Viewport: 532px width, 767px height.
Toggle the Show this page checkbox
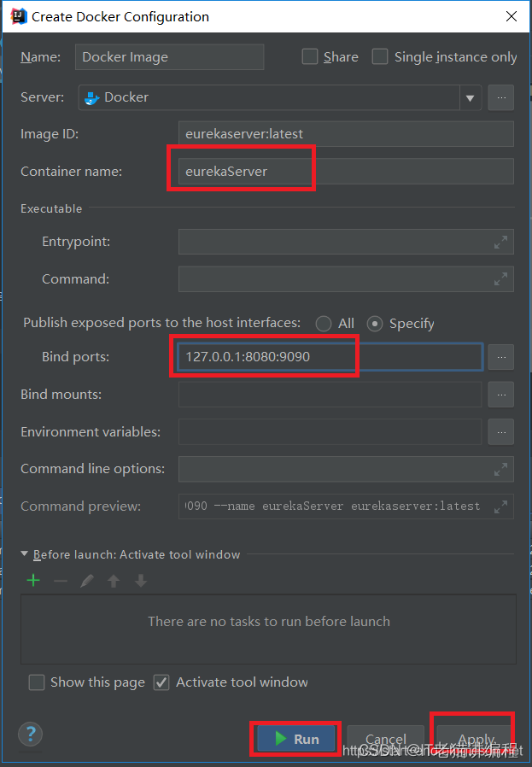pyautogui.click(x=37, y=682)
